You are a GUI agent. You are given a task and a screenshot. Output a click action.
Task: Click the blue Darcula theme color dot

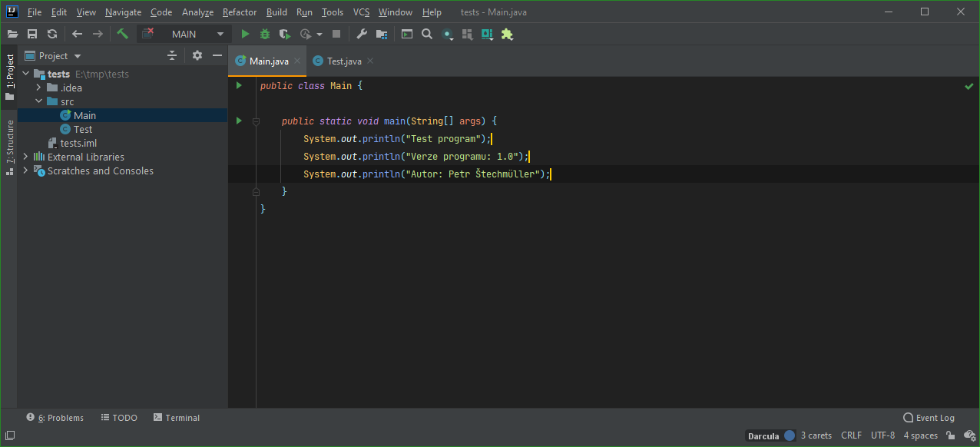(790, 435)
